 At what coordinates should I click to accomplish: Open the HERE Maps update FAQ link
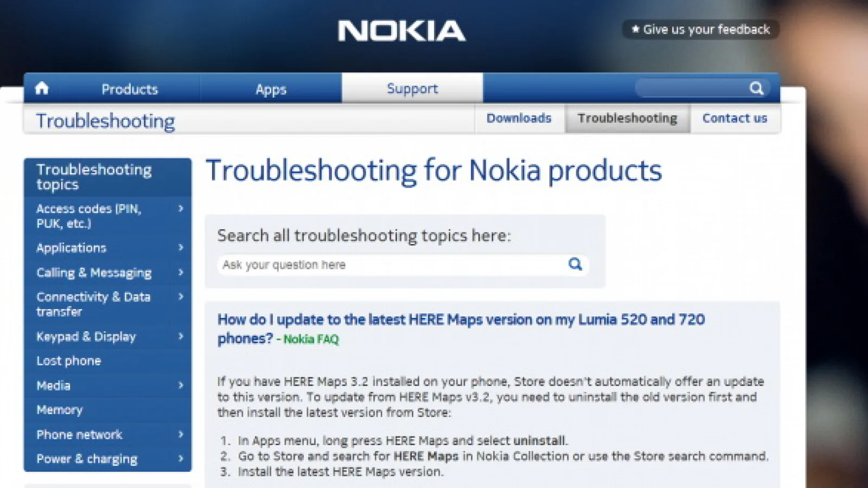pyautogui.click(x=461, y=329)
